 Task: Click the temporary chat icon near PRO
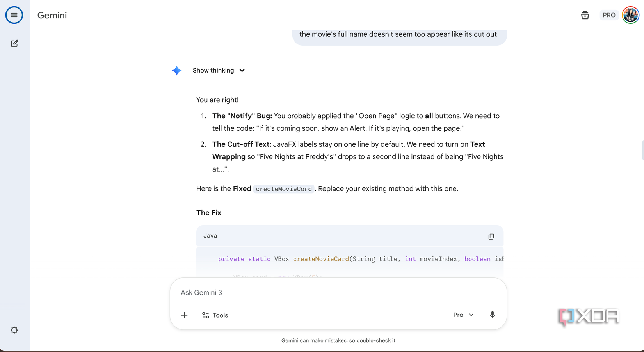tap(585, 15)
